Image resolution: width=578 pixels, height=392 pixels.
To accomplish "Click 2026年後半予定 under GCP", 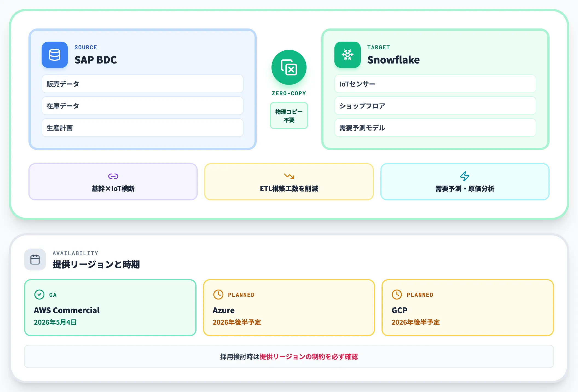I will pyautogui.click(x=415, y=322).
